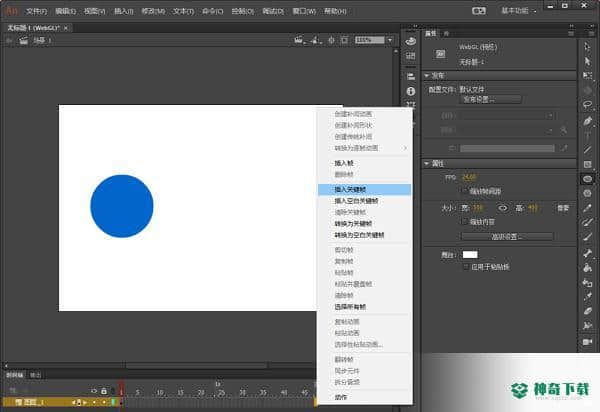Select the Text tool
The image size is (600, 412).
pos(587,135)
